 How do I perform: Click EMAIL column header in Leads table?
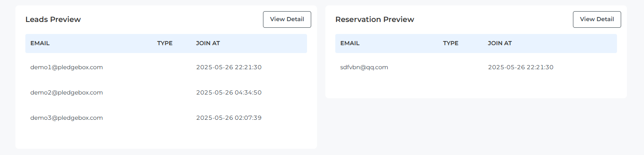(x=40, y=43)
